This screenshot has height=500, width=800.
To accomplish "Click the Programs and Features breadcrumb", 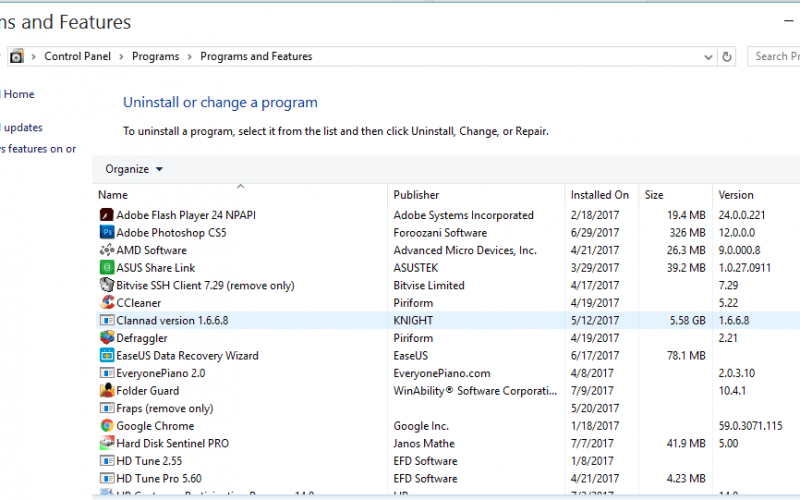I will click(x=256, y=56).
